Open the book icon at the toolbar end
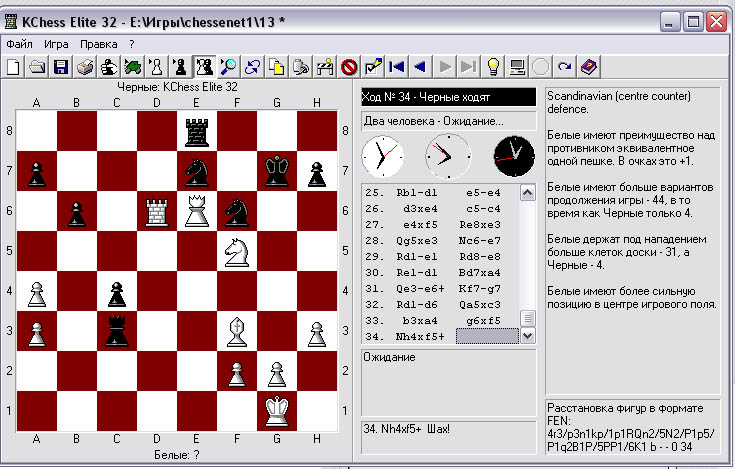This screenshot has width=735, height=469. 589,67
